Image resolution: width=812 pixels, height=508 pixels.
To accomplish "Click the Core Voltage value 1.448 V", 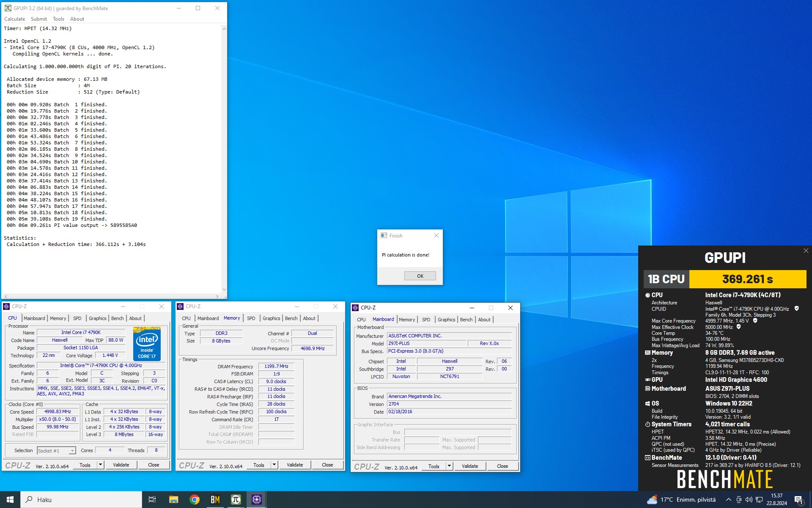I will 110,356.
